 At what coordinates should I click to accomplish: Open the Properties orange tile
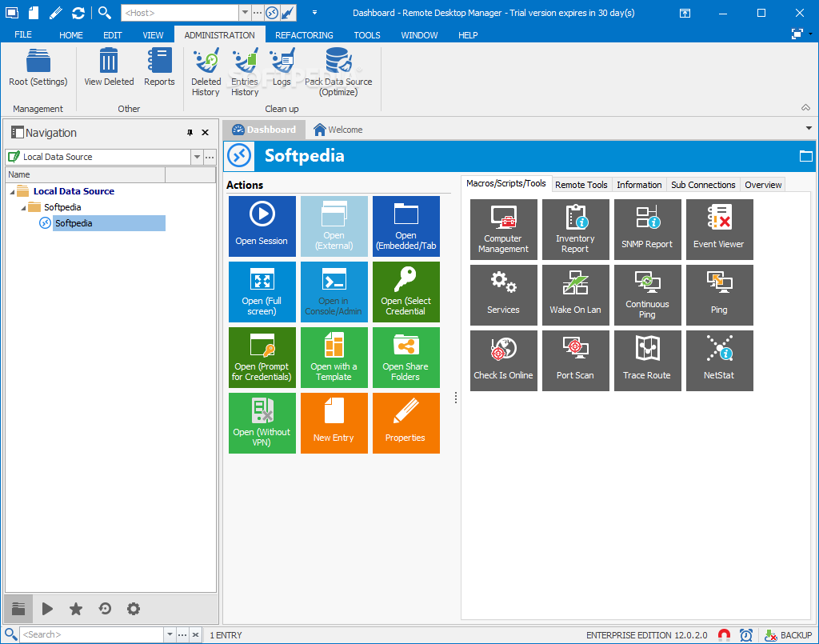point(406,423)
